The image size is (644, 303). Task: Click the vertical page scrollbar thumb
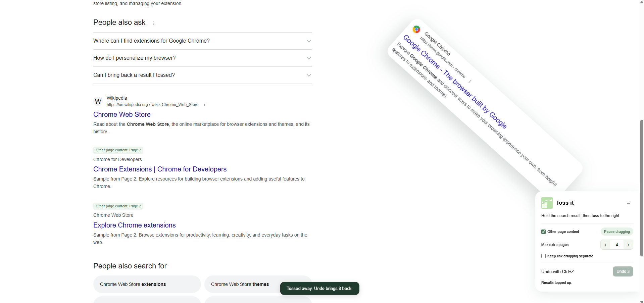click(642, 188)
